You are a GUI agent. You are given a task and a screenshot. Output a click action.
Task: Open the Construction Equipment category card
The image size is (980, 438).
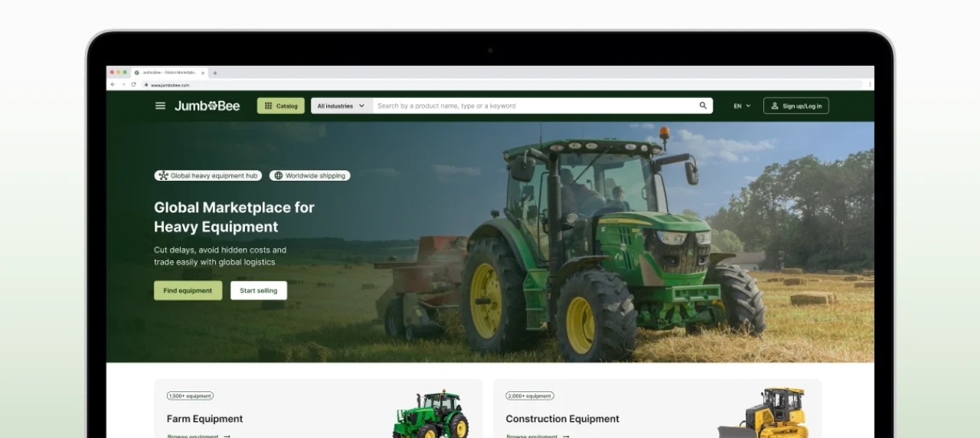[657, 410]
